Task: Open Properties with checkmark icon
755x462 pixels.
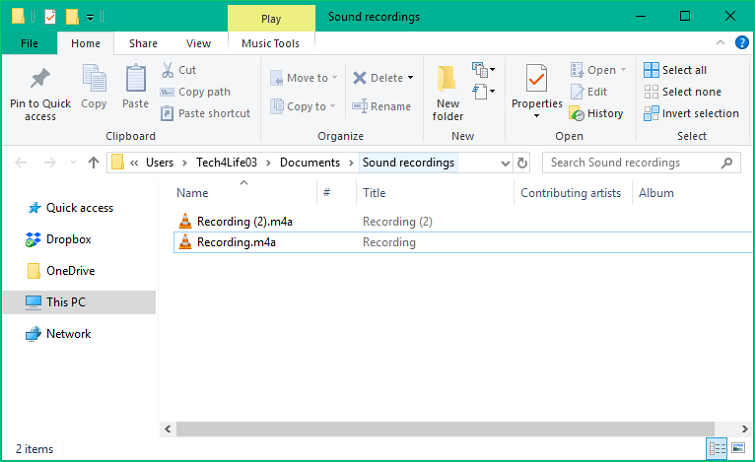Action: click(x=537, y=80)
